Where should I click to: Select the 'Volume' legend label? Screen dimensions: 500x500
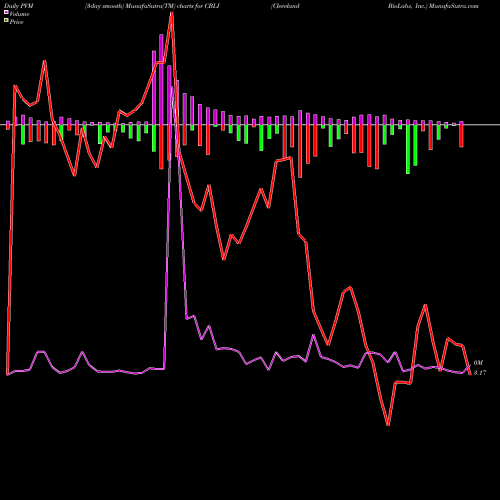(19, 14)
